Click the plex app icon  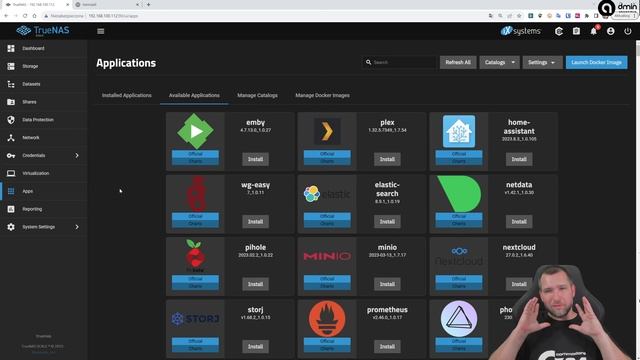(x=327, y=131)
